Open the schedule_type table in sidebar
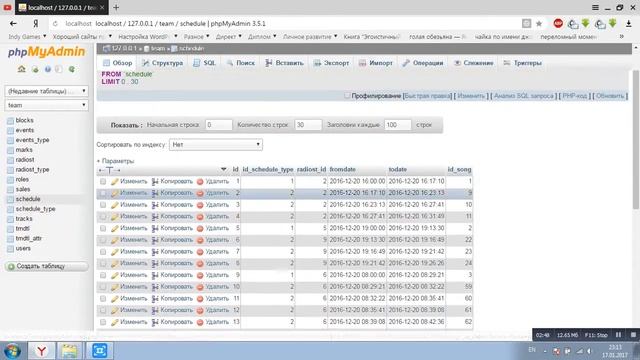 click(36, 209)
